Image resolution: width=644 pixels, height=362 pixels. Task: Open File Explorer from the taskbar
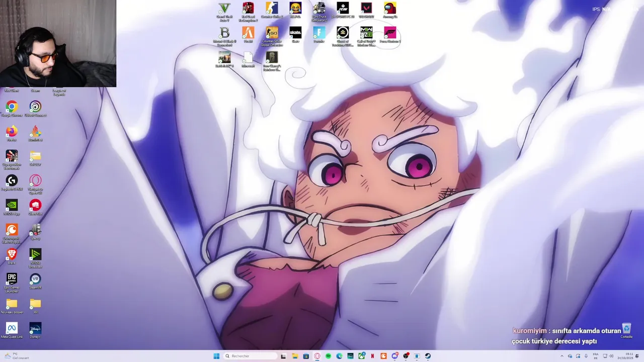(x=295, y=356)
